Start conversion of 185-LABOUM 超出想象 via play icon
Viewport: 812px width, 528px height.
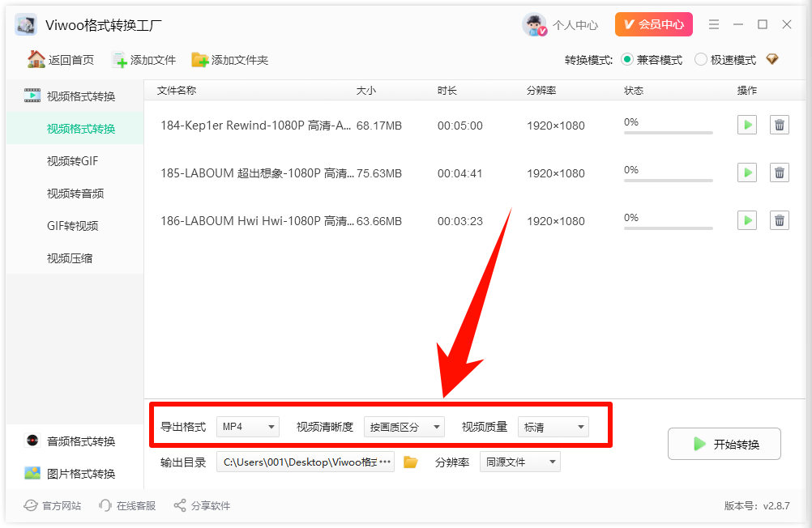click(747, 172)
